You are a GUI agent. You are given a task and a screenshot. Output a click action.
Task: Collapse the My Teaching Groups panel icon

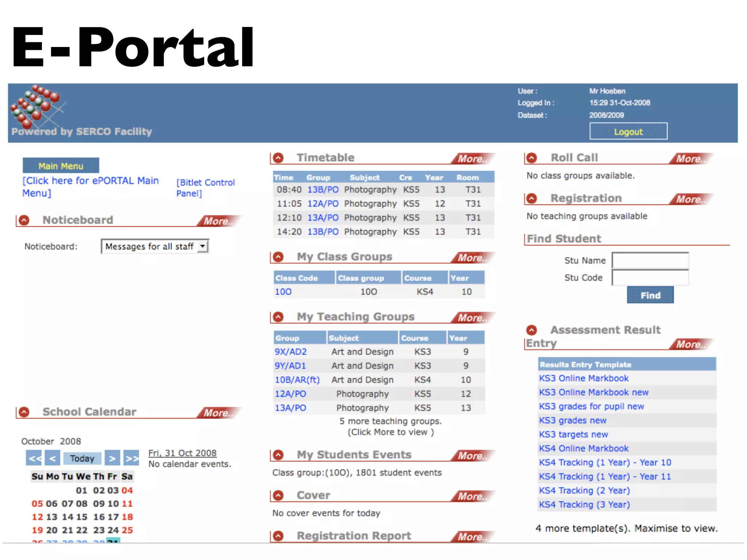[278, 317]
